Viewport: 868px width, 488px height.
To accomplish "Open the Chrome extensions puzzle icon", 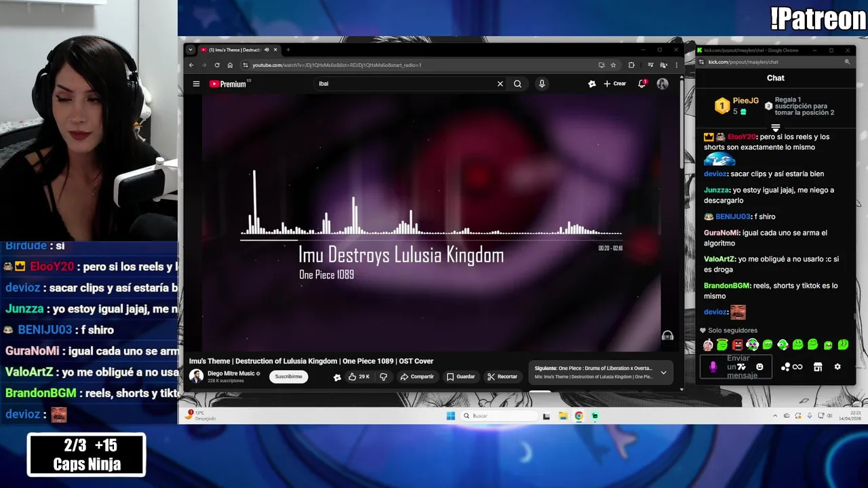I will [x=631, y=65].
